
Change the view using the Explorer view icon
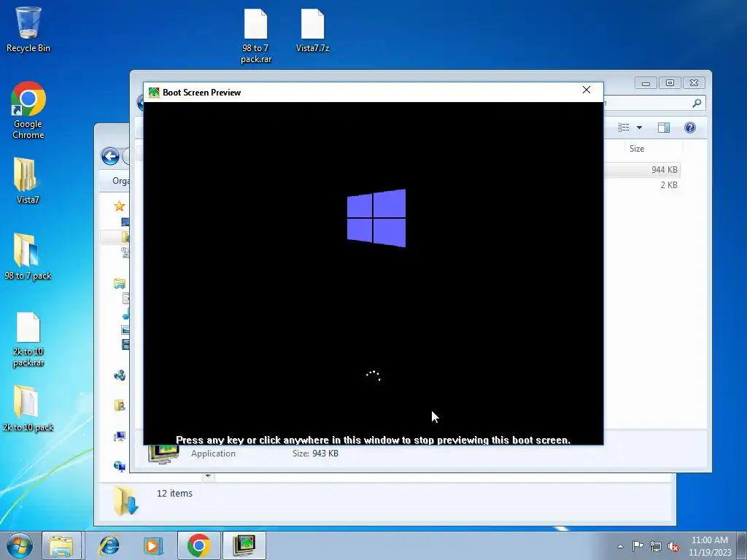coord(624,127)
